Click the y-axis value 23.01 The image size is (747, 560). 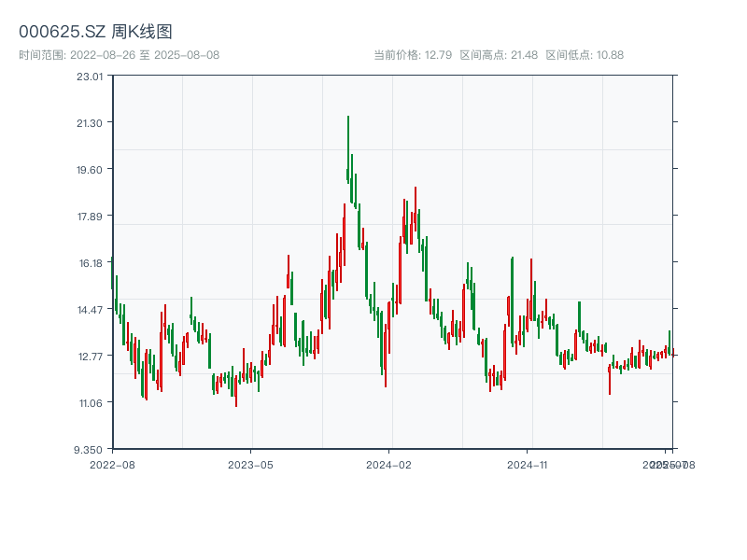click(x=90, y=77)
